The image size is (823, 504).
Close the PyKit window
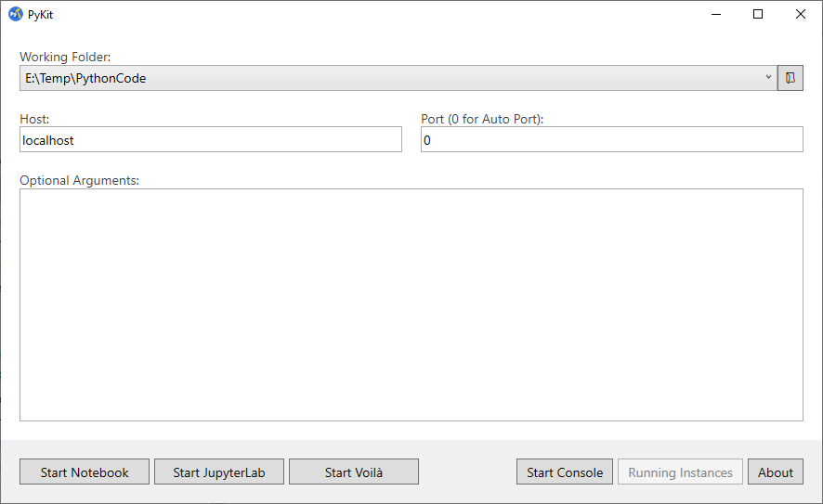801,14
